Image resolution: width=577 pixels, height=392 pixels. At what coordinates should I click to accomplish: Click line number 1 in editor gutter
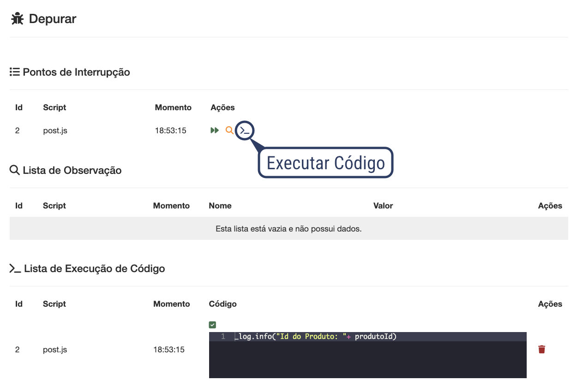[x=223, y=337]
